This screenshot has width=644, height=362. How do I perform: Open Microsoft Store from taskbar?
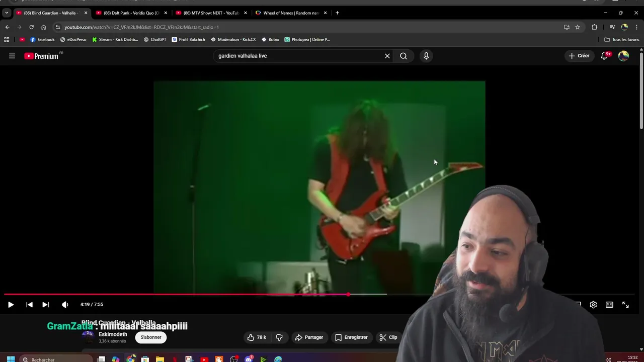(145, 359)
